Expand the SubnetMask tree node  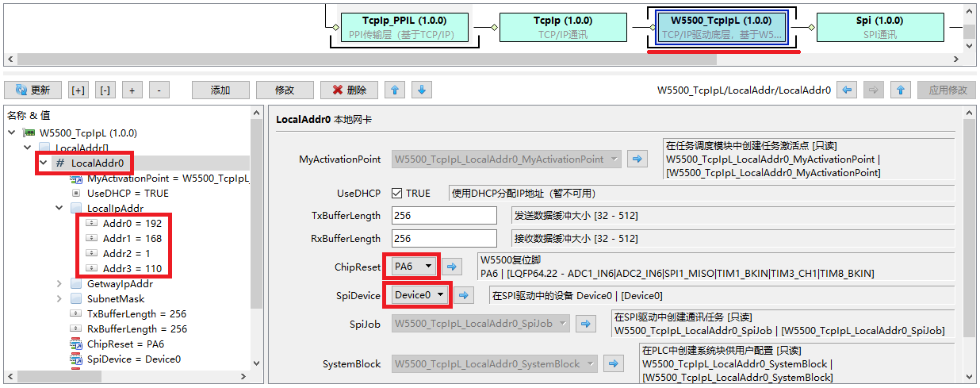click(x=59, y=298)
